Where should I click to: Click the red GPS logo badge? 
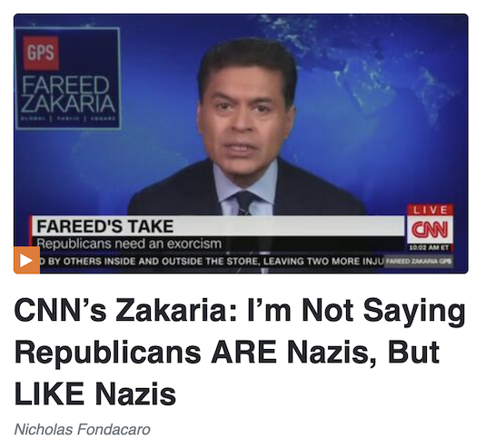(41, 53)
